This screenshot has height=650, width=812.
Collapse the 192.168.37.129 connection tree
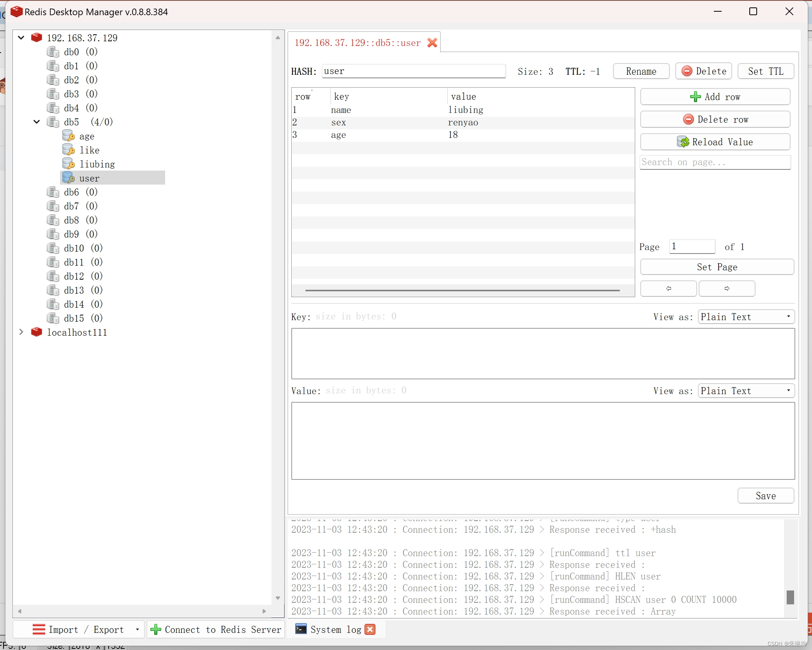tap(21, 37)
